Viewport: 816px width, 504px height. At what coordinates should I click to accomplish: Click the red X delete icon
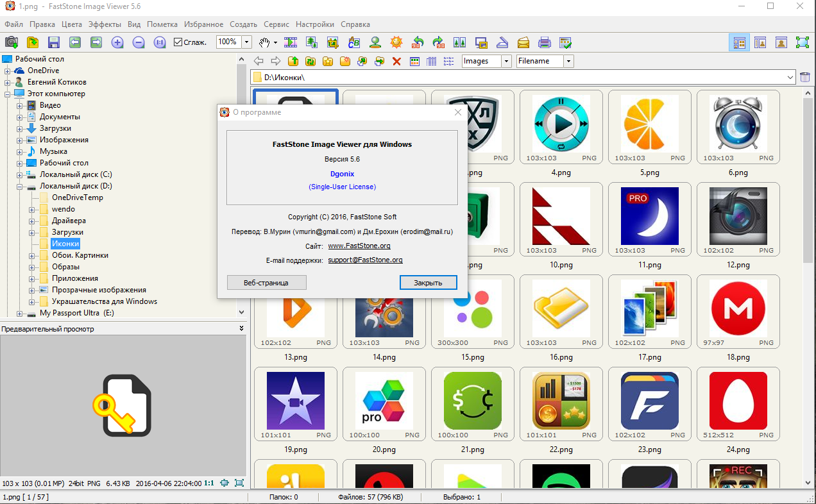click(x=396, y=62)
